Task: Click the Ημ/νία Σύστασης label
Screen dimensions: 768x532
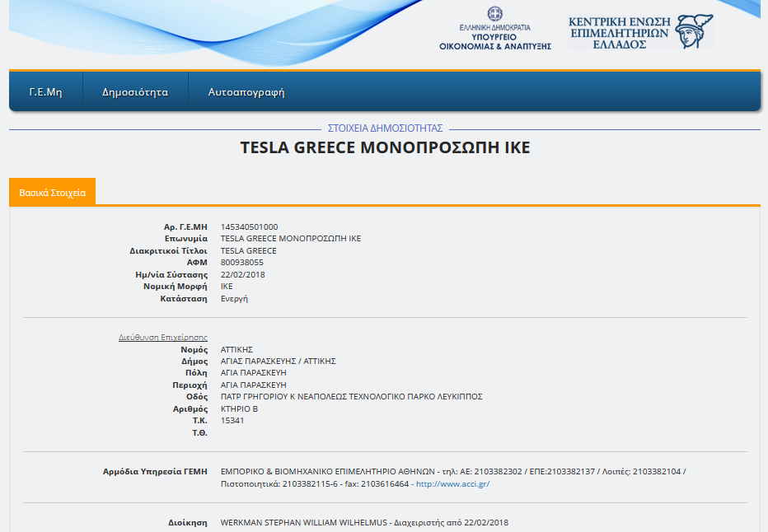Action: click(171, 274)
